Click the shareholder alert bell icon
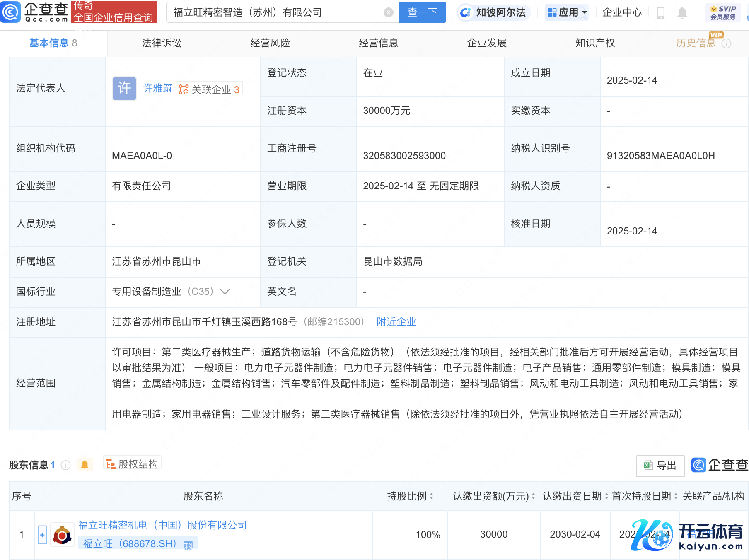This screenshot has height=560, width=749. click(x=85, y=465)
